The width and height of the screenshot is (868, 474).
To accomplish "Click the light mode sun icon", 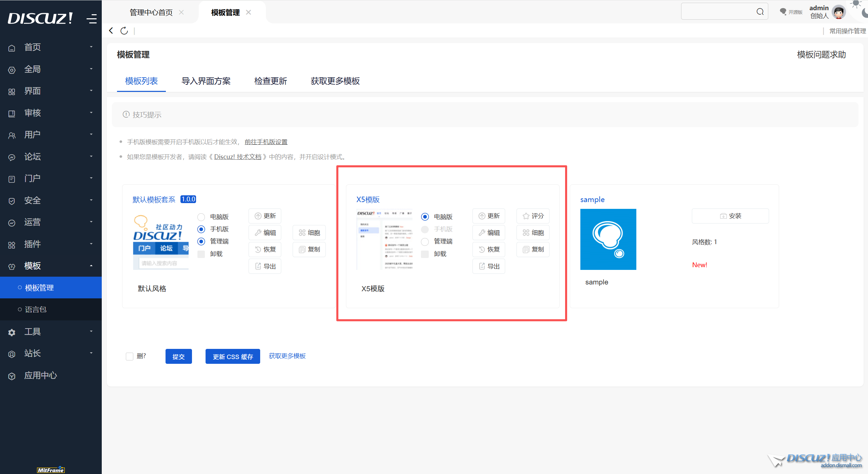I will 856,3.
